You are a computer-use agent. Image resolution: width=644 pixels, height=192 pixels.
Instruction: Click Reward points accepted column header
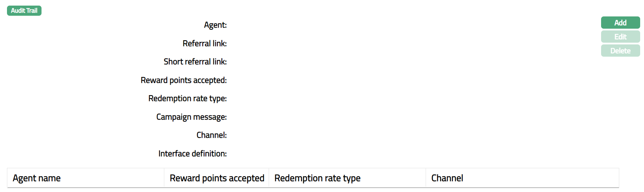pyautogui.click(x=217, y=178)
